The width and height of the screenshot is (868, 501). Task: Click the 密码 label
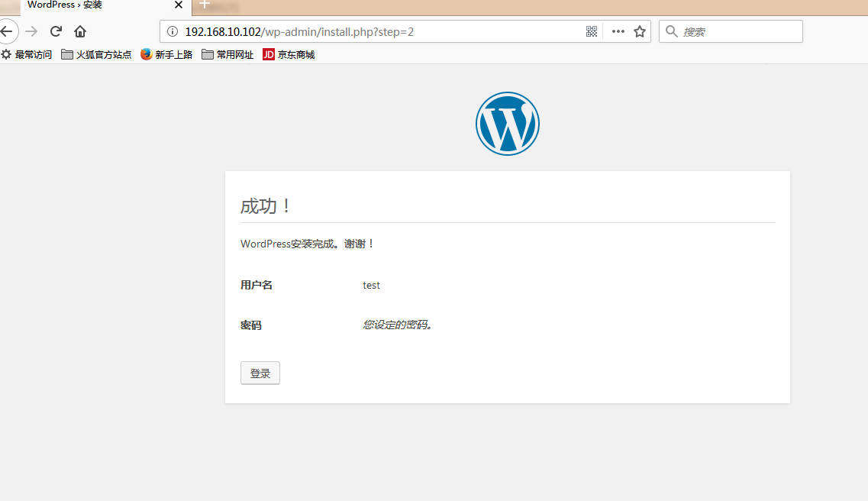250,325
